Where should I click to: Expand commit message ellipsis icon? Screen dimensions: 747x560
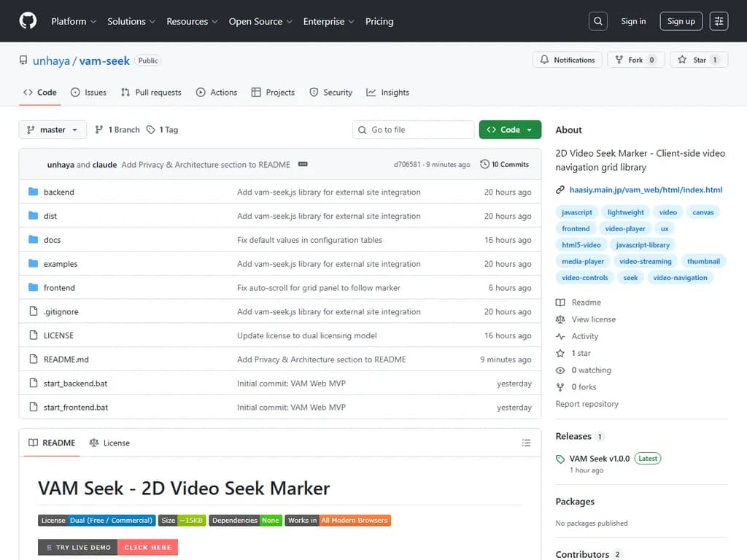[x=303, y=165]
